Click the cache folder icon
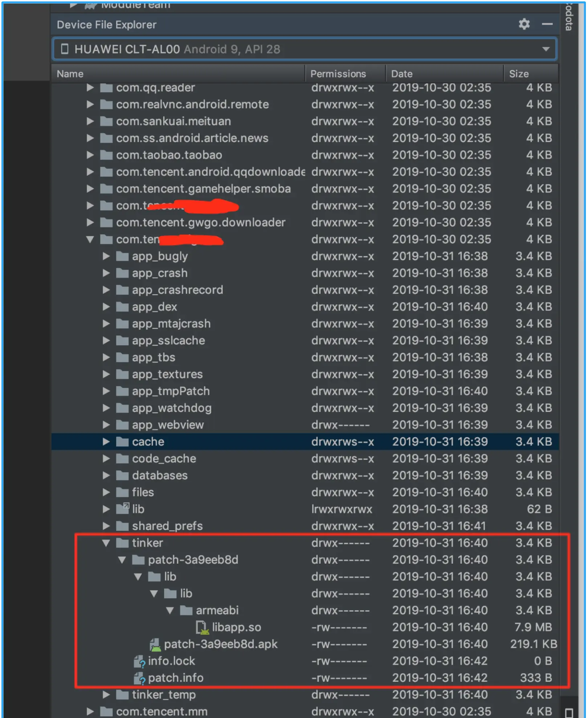This screenshot has width=588, height=718. [122, 442]
